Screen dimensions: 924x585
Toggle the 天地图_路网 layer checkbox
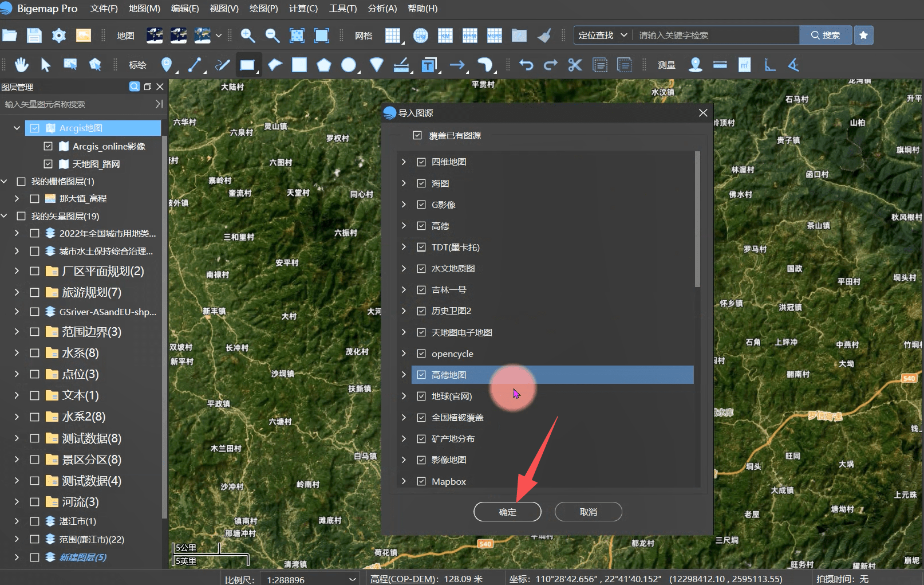[48, 164]
